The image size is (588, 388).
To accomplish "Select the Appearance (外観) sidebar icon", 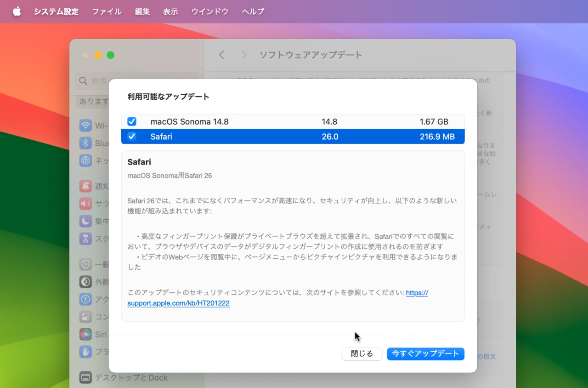I will pos(85,281).
